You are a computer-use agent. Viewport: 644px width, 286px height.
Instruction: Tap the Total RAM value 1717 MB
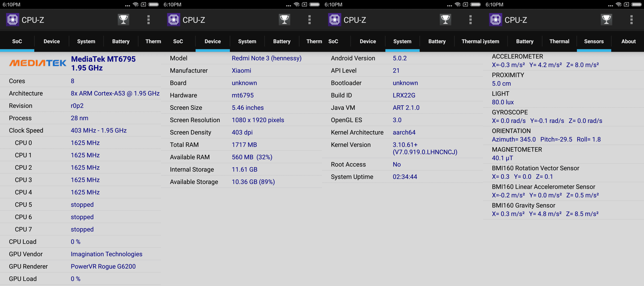(244, 145)
